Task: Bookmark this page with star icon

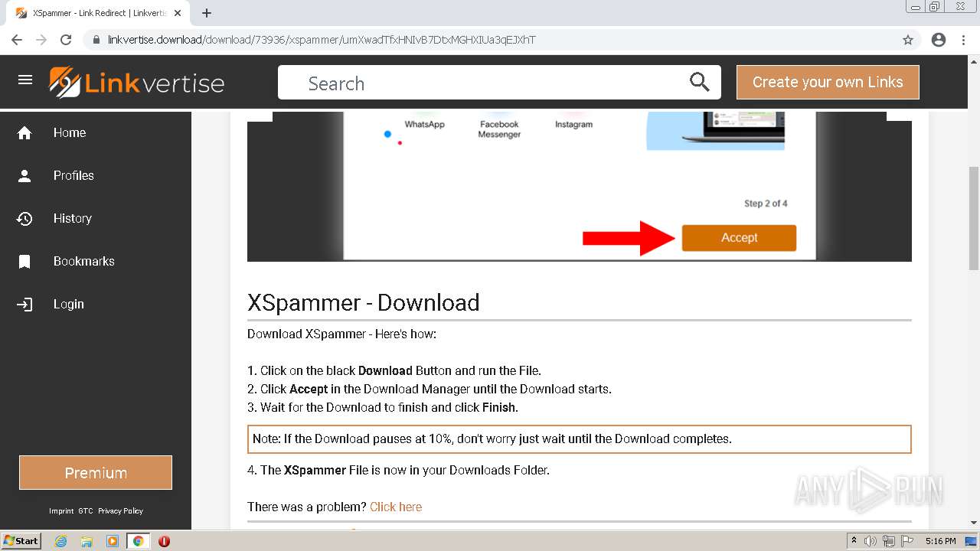Action: [908, 40]
